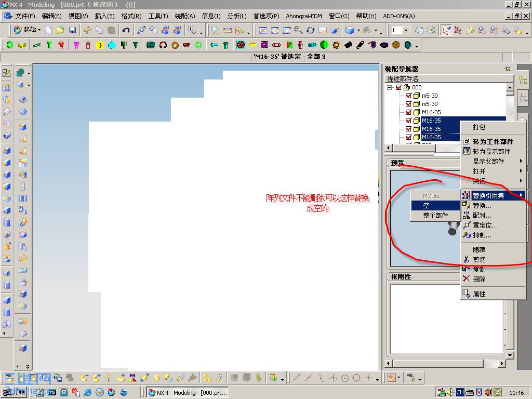This screenshot has height=399, width=532.
Task: Expand the 打开 submenu in context menu
Action: coord(493,171)
